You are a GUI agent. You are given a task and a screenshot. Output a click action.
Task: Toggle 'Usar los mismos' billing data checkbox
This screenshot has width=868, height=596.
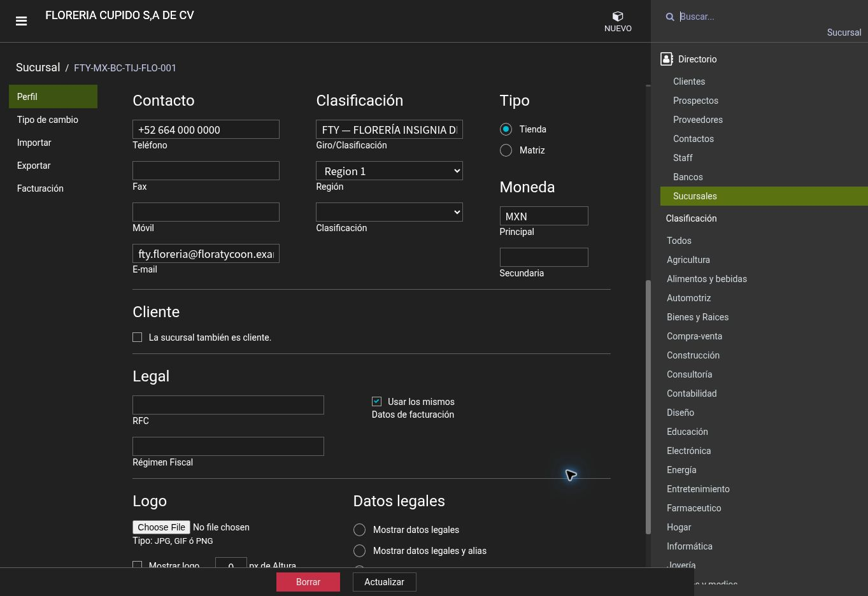click(376, 401)
